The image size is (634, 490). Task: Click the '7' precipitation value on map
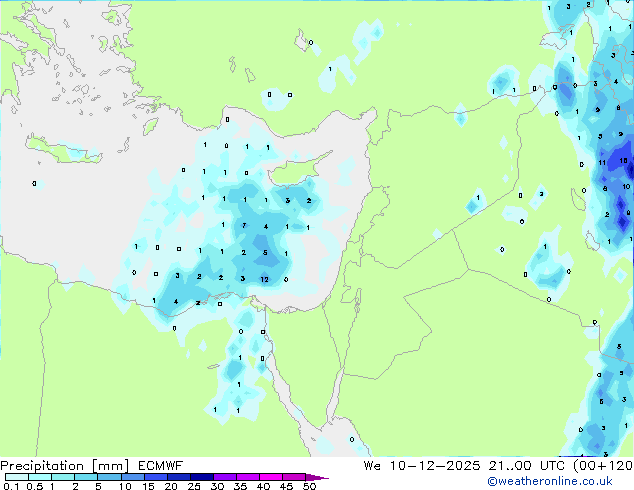244,226
